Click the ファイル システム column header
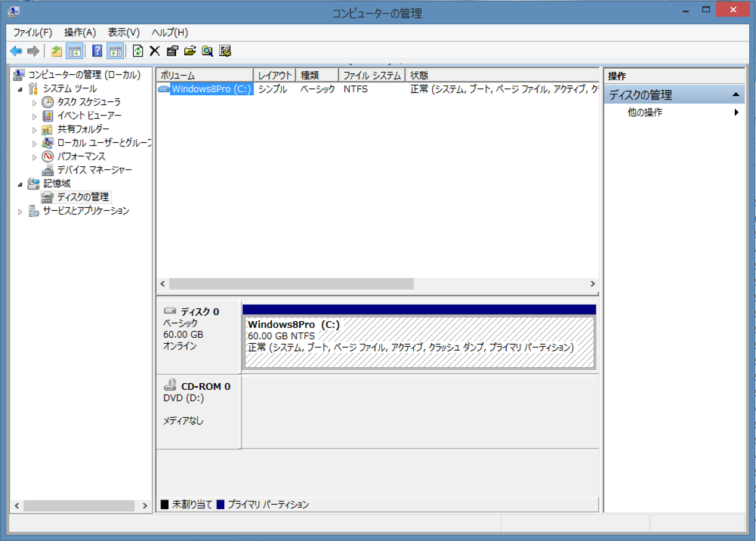 click(372, 76)
